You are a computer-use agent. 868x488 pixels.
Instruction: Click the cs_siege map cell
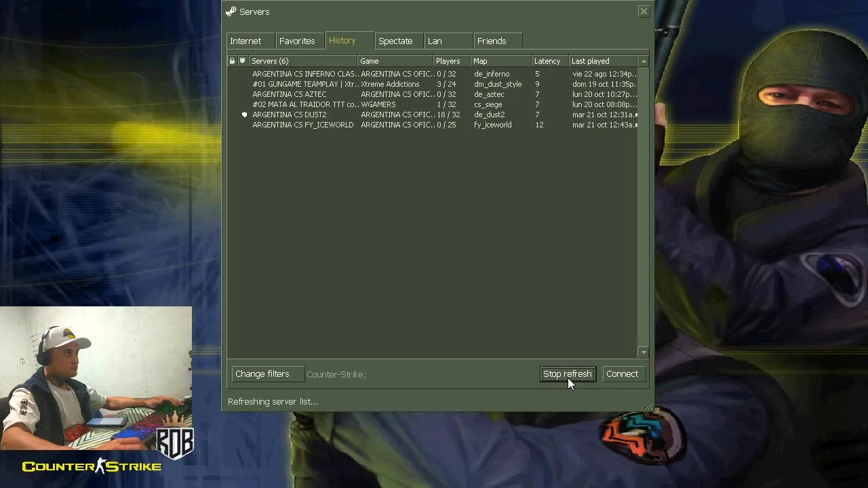pos(488,104)
